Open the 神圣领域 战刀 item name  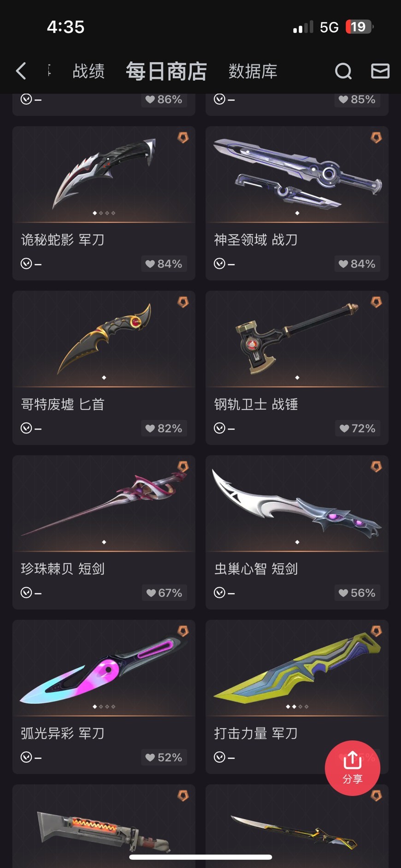(x=256, y=240)
